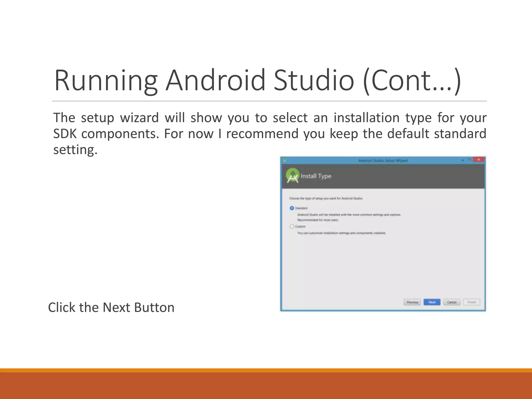Click the "Install Type" heading text
This screenshot has height=399, width=532.
click(x=316, y=176)
